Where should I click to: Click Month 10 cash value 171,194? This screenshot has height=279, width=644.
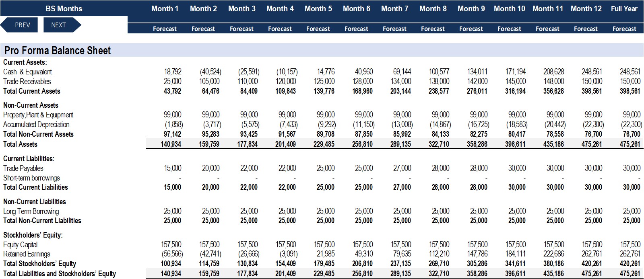point(516,72)
